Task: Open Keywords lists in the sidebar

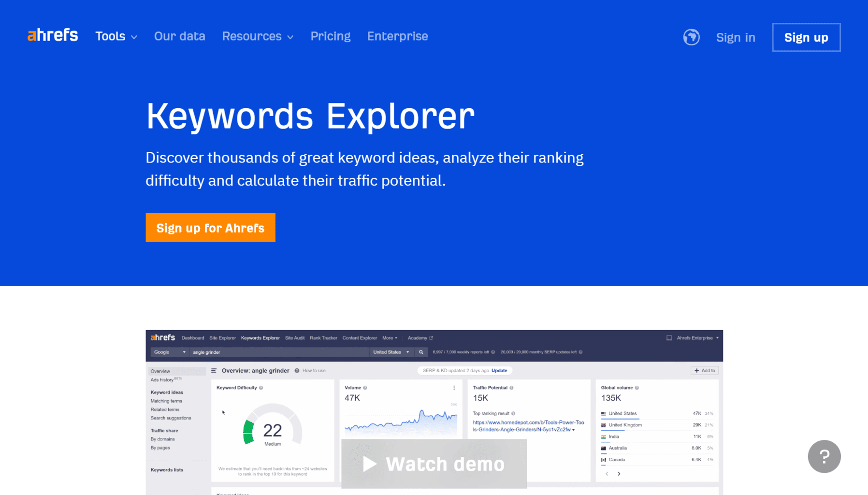Action: pyautogui.click(x=167, y=470)
